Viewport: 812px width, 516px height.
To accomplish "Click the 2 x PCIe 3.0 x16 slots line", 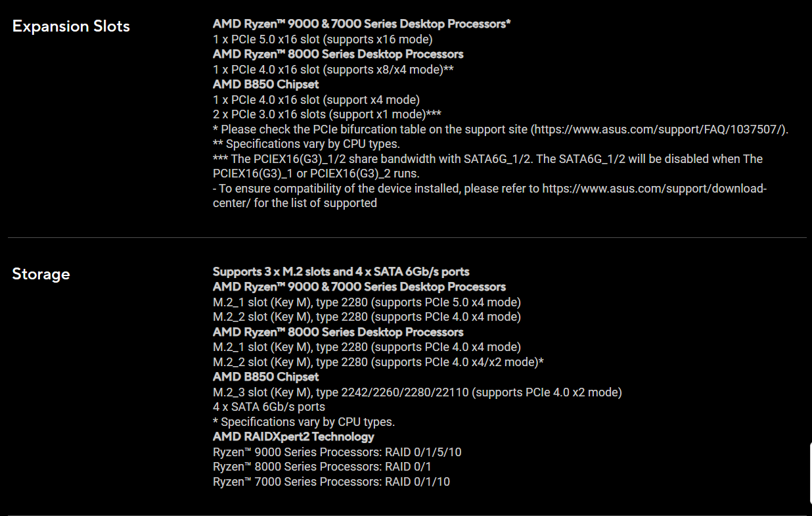I will [x=327, y=114].
